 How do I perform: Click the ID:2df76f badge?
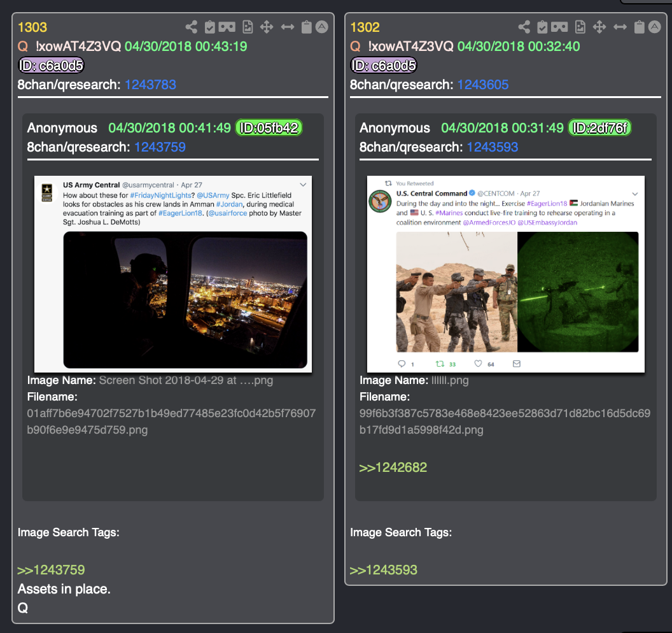click(600, 128)
